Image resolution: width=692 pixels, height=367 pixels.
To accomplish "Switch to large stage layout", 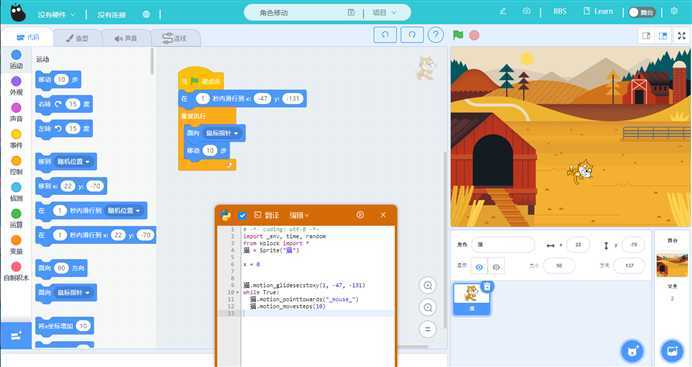I will [x=663, y=36].
